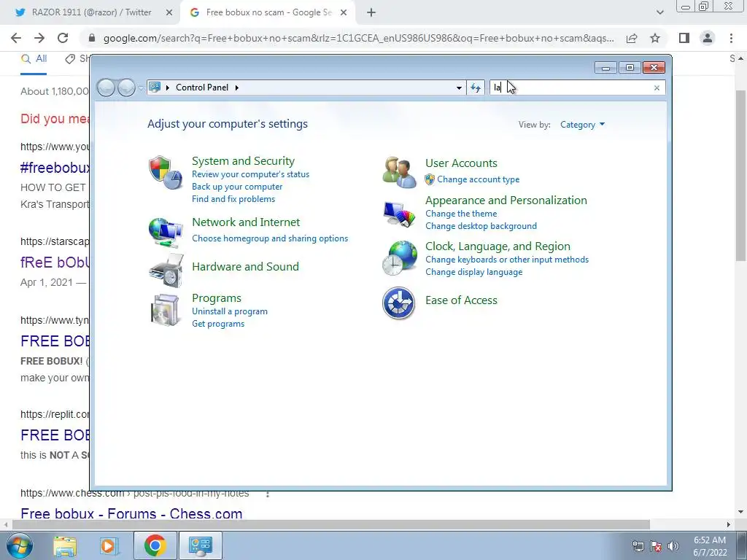
Task: Expand the arrow after Control Panel breadcrumb
Action: coord(237,87)
